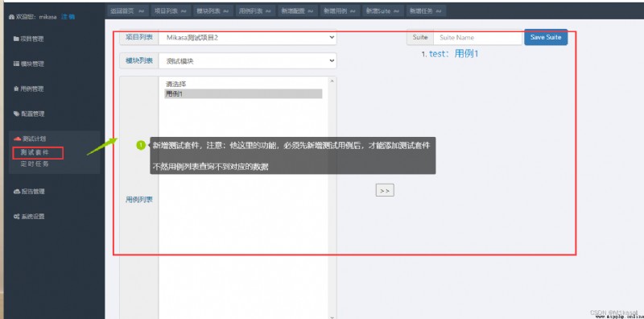Select 用例1 in the case list

243,93
